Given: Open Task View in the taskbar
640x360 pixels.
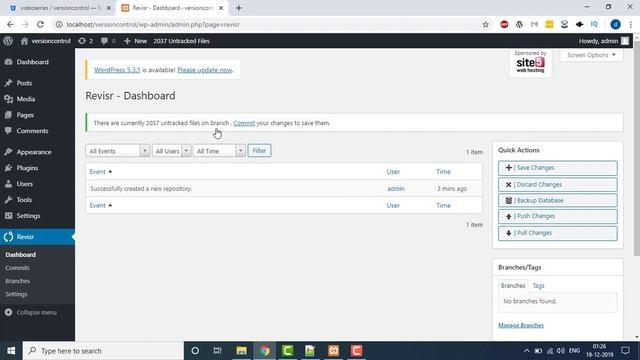Looking at the screenshot, I should tap(218, 351).
